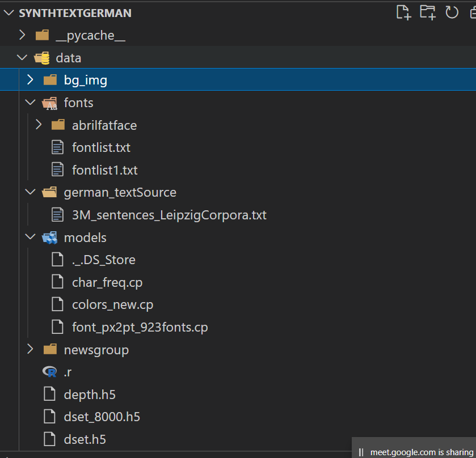This screenshot has width=476, height=458.
Task: Create a new folder in the Explorer
Action: pos(427,12)
